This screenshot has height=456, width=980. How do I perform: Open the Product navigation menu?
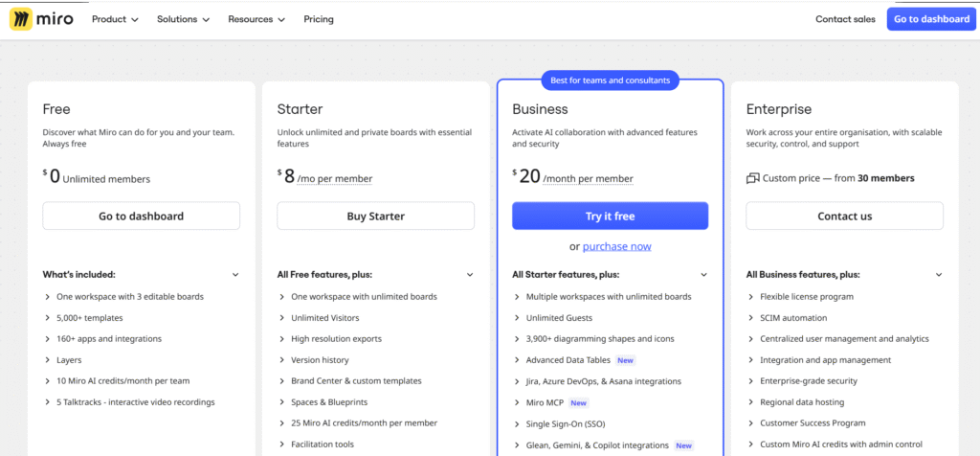coord(115,19)
